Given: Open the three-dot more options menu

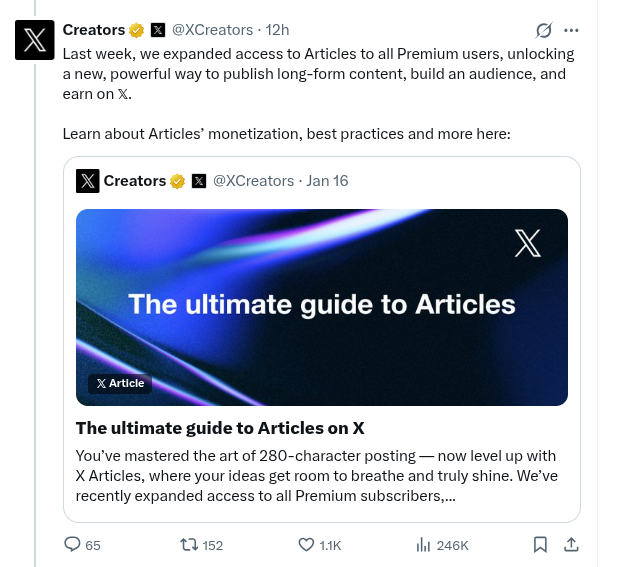Looking at the screenshot, I should coord(571,30).
